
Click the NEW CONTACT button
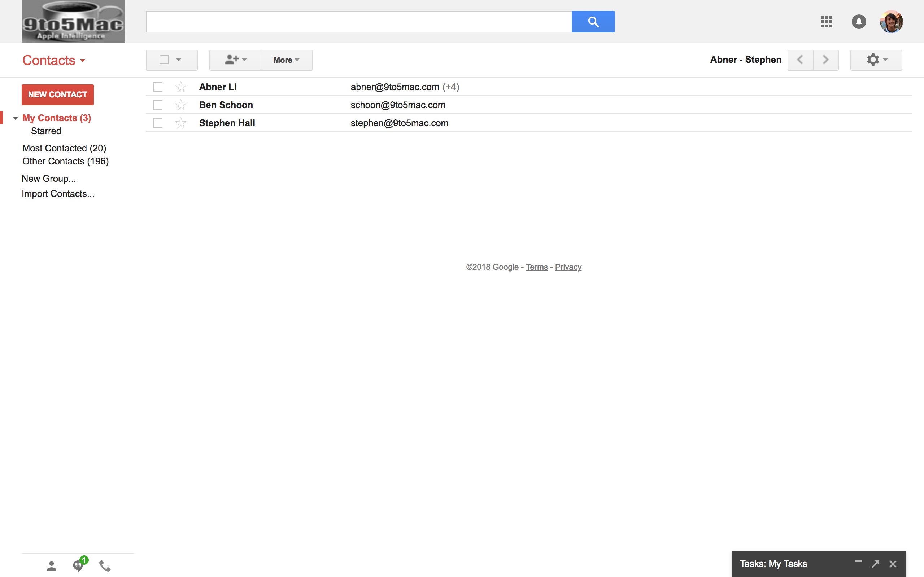pos(58,94)
